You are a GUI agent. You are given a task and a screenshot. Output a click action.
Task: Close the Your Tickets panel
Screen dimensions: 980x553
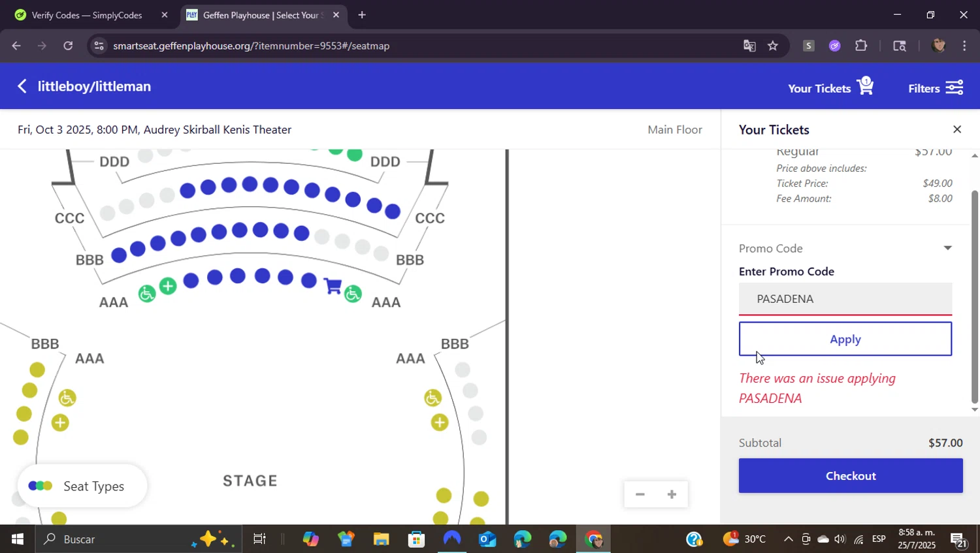point(957,129)
